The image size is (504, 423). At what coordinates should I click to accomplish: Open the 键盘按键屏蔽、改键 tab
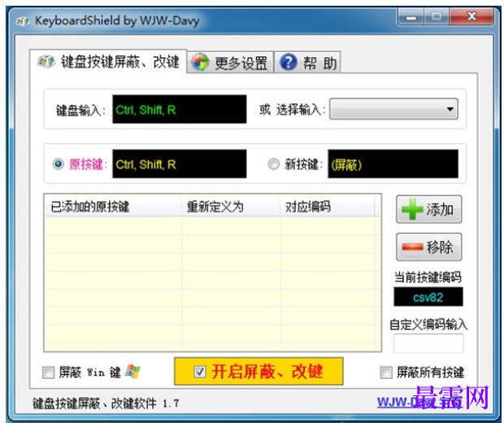[108, 62]
